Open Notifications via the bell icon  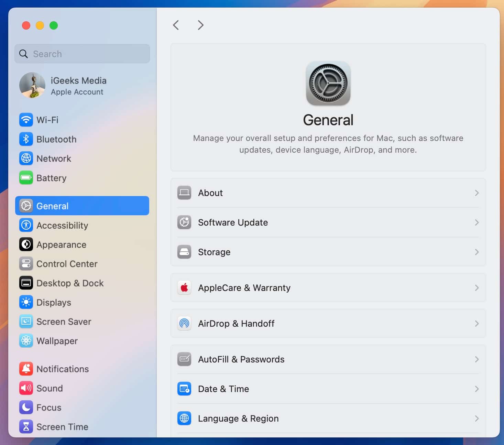(x=26, y=369)
